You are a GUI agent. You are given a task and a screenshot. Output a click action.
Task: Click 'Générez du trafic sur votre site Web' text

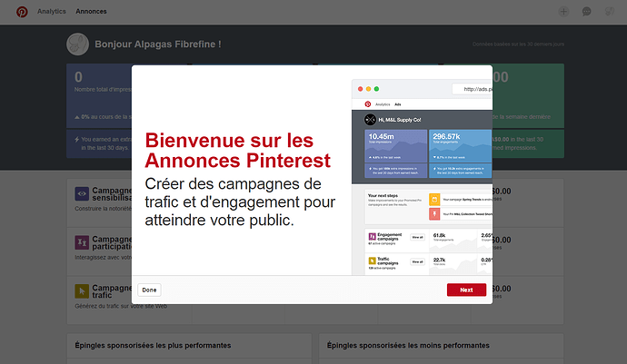point(121,306)
